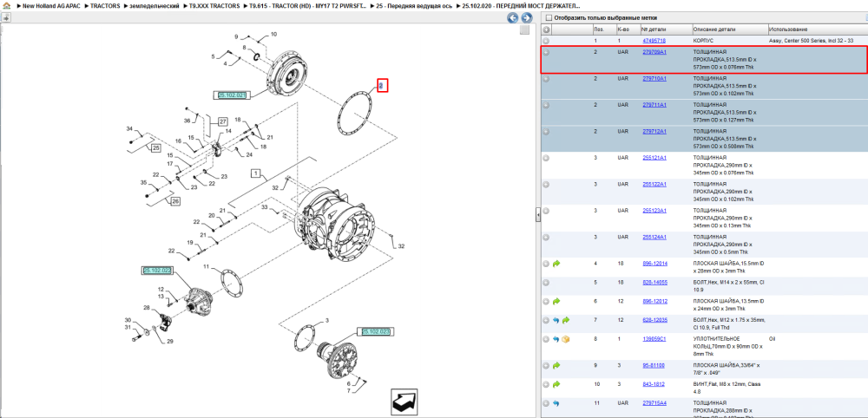
Task: Open part number link 279710A1
Action: pos(654,79)
